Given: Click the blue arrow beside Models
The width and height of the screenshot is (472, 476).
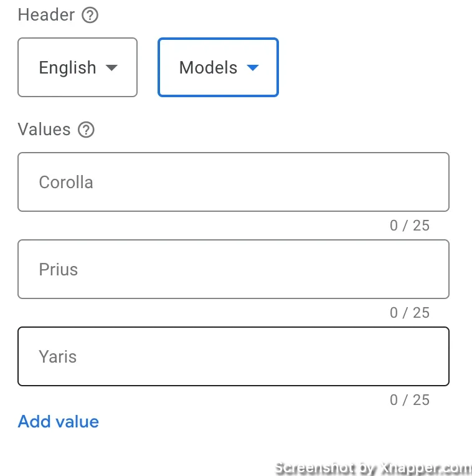Looking at the screenshot, I should pyautogui.click(x=253, y=67).
